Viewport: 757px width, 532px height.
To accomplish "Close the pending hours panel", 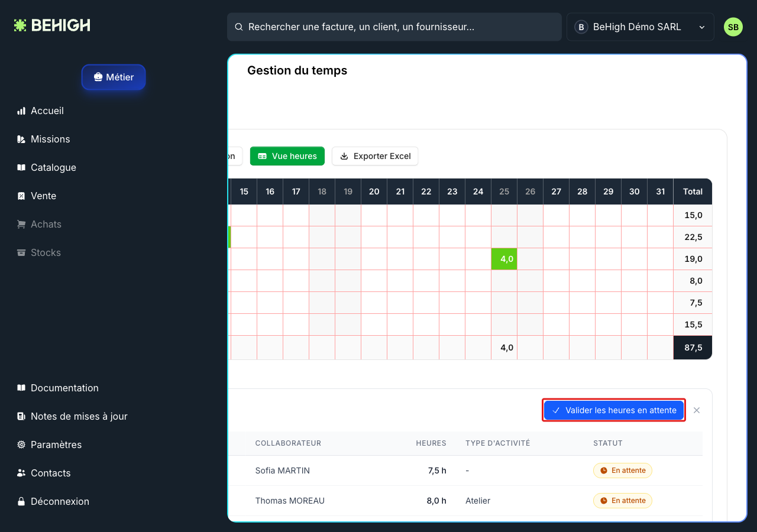I will pyautogui.click(x=697, y=410).
